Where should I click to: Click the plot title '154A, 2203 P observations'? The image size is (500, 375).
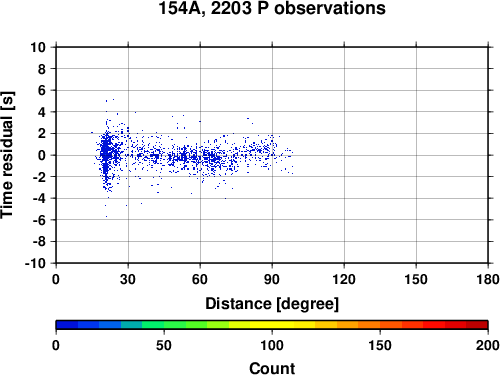click(272, 8)
